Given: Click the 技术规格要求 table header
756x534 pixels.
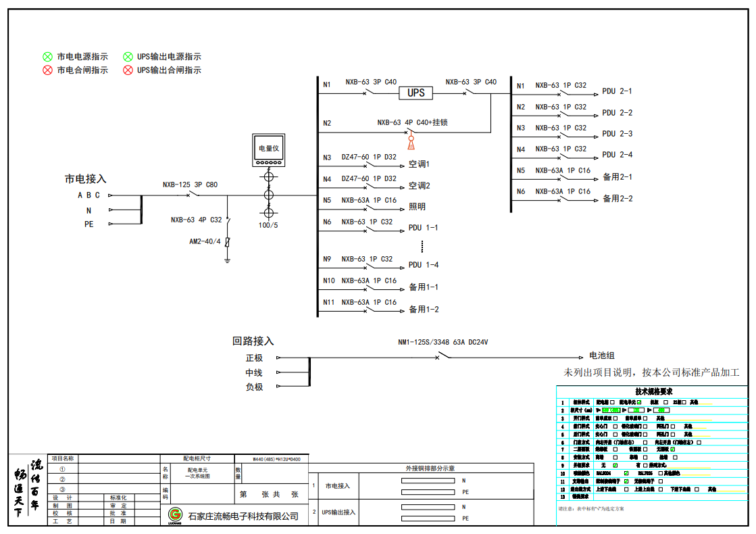Looking at the screenshot, I should point(653,391).
